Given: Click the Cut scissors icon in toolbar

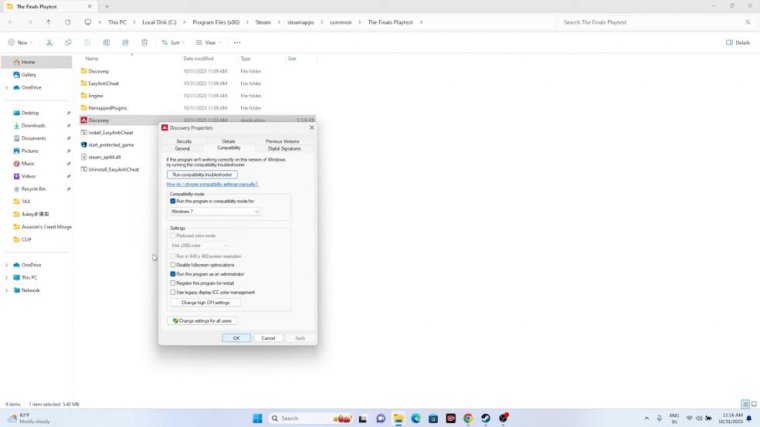Looking at the screenshot, I should click(49, 43).
